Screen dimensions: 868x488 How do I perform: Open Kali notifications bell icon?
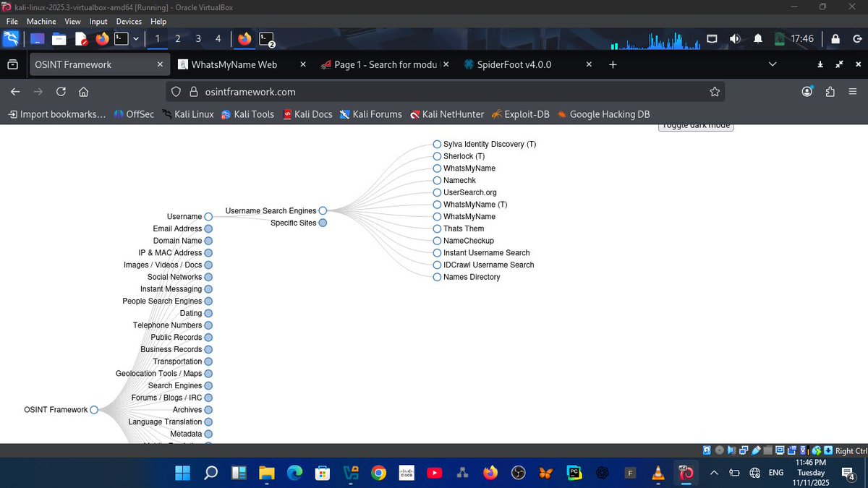758,38
